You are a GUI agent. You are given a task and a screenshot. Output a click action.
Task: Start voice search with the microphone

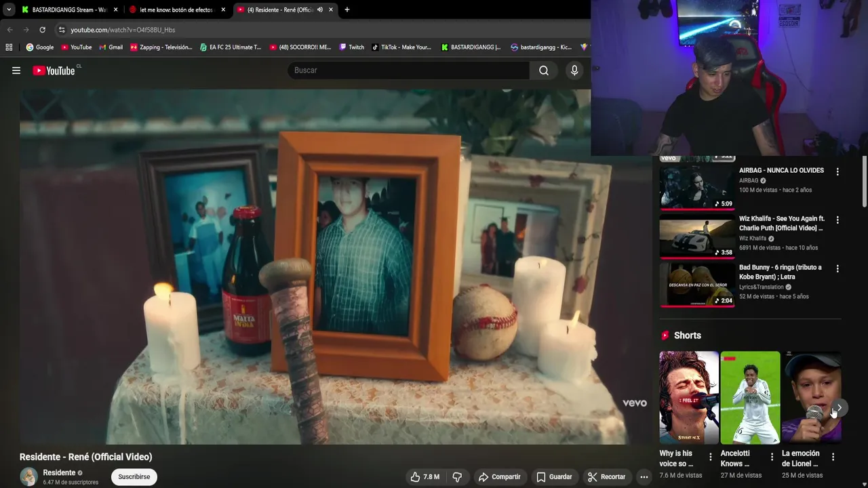click(x=574, y=70)
